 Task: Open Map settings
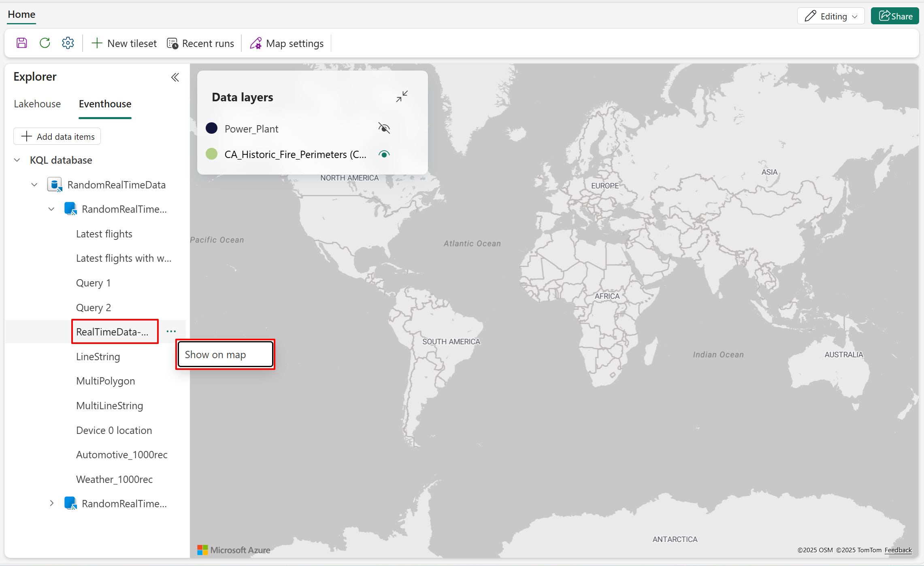[287, 43]
